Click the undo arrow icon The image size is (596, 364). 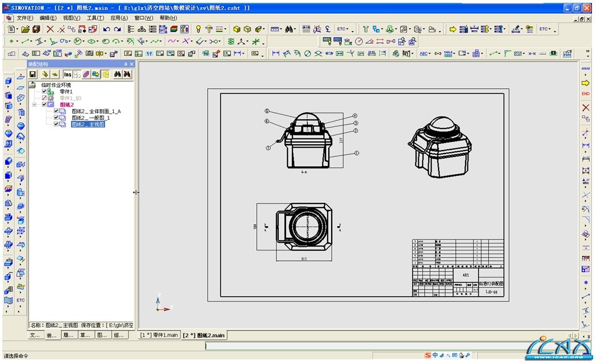point(106,29)
